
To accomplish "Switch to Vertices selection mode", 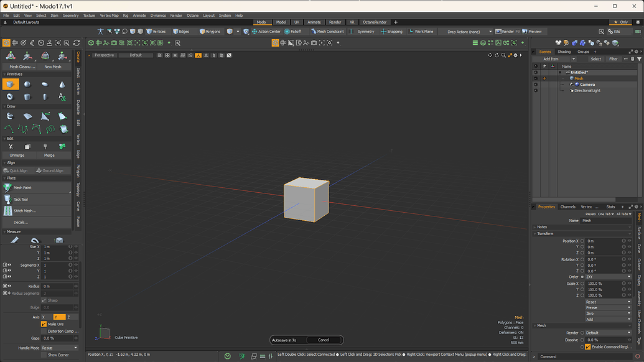I will (156, 31).
